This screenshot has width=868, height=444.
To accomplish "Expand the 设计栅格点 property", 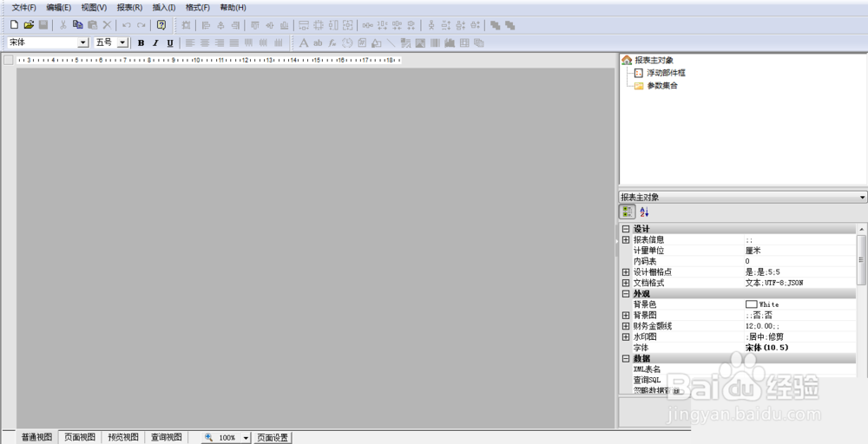I will point(626,271).
